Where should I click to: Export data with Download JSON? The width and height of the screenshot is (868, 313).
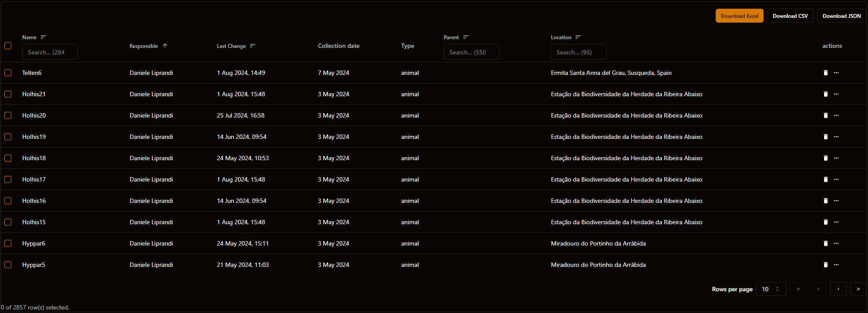[x=841, y=16]
